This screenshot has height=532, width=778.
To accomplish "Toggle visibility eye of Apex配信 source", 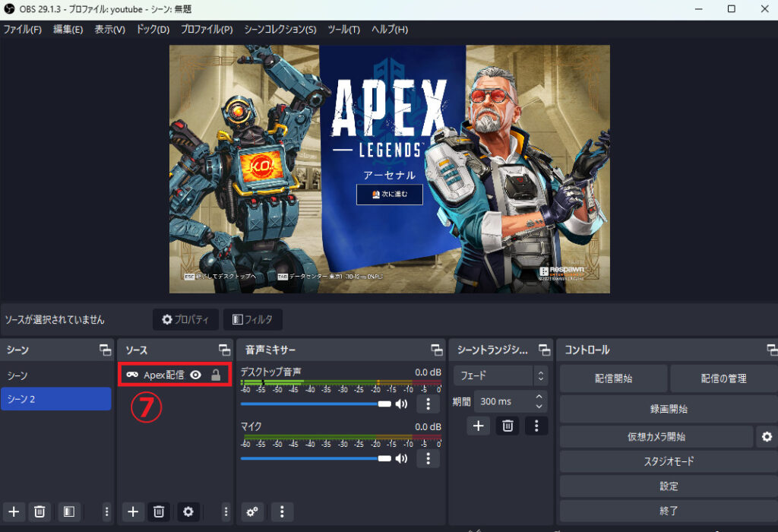I will [x=196, y=375].
